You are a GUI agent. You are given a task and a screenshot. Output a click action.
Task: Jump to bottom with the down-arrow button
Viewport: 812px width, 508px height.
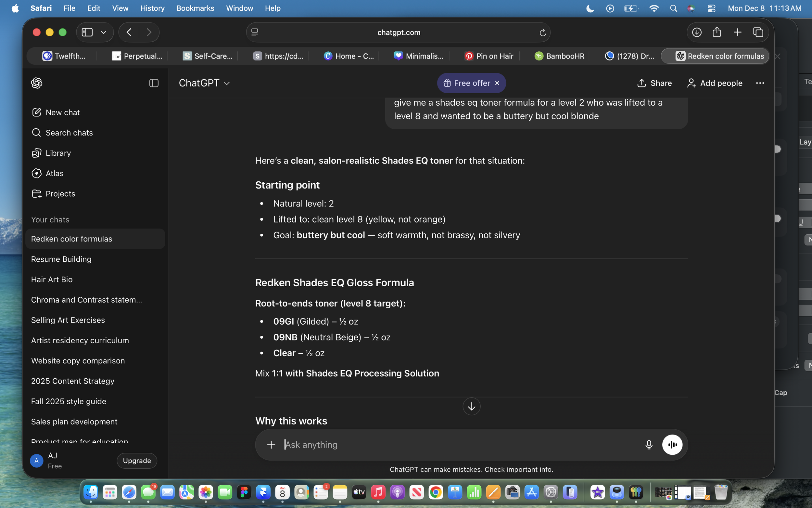[x=471, y=407]
